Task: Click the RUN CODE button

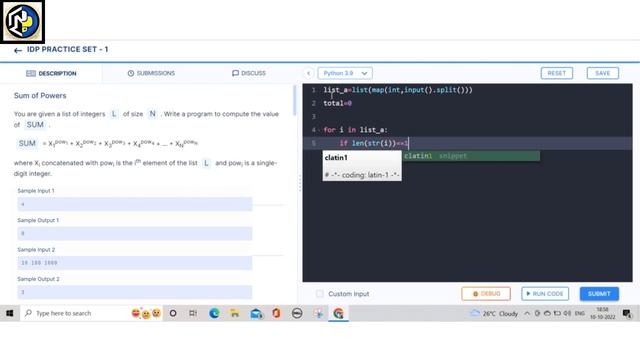Action: [x=545, y=293]
